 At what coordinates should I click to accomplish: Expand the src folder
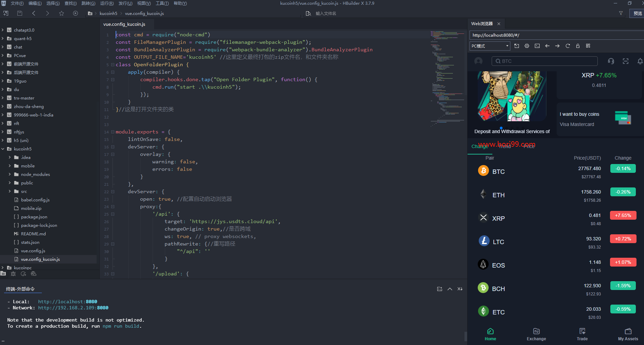(x=10, y=191)
